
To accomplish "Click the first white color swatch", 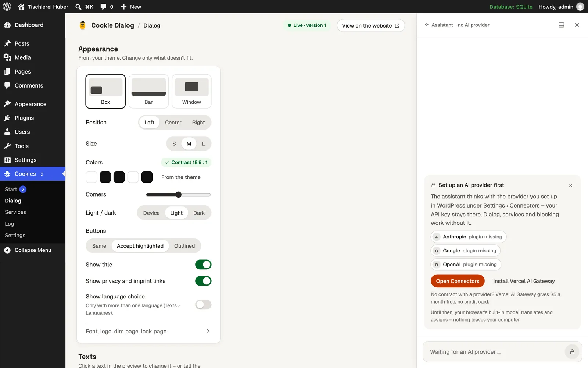I will click(92, 177).
